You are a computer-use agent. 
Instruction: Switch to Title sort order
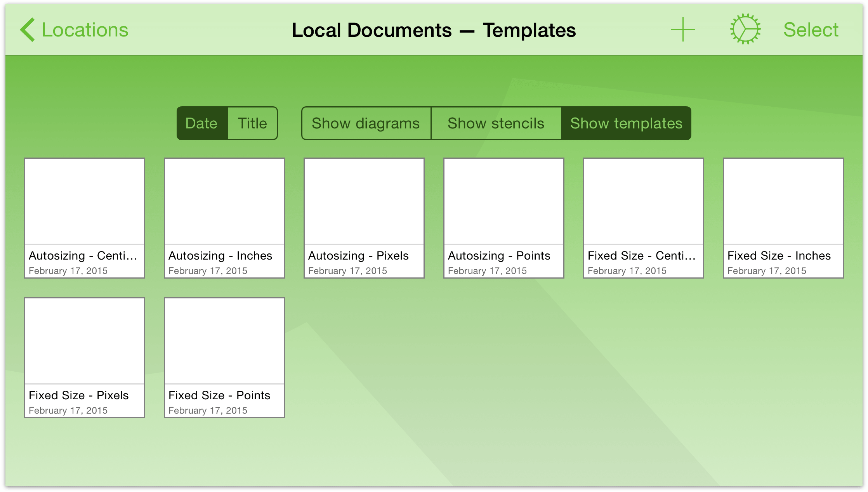(x=253, y=123)
